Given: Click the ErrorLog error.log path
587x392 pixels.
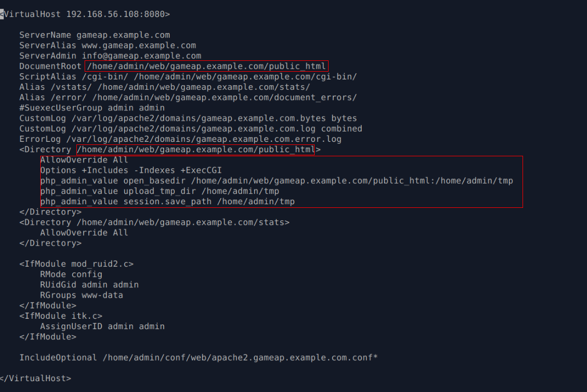Looking at the screenshot, I should coord(204,139).
